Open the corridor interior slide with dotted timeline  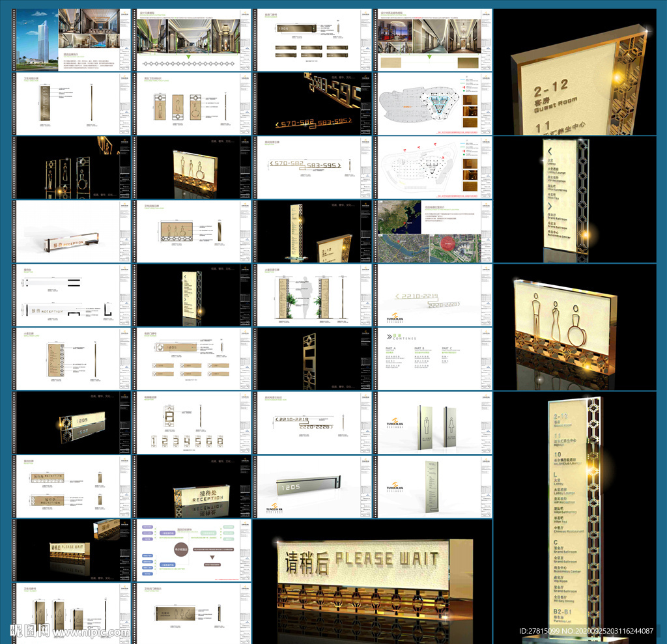coord(193,40)
